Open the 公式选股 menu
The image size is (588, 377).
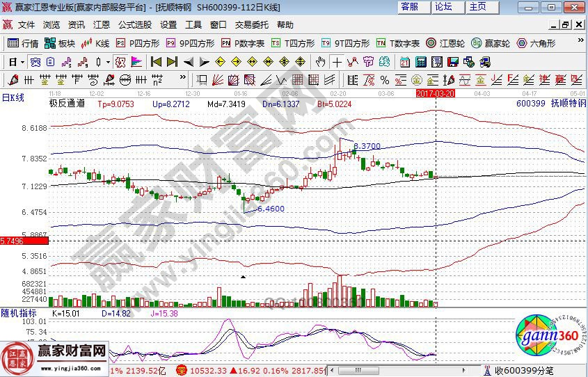pyautogui.click(x=134, y=25)
